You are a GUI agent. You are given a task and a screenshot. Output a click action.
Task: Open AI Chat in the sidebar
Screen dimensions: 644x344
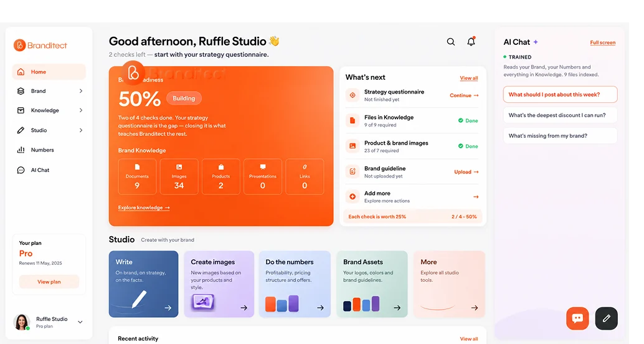(x=49, y=170)
